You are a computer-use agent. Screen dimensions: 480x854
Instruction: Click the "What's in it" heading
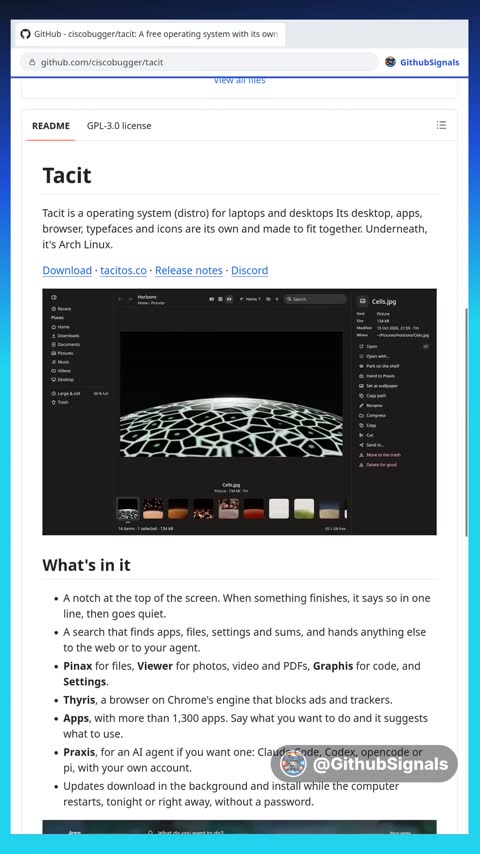coord(87,565)
